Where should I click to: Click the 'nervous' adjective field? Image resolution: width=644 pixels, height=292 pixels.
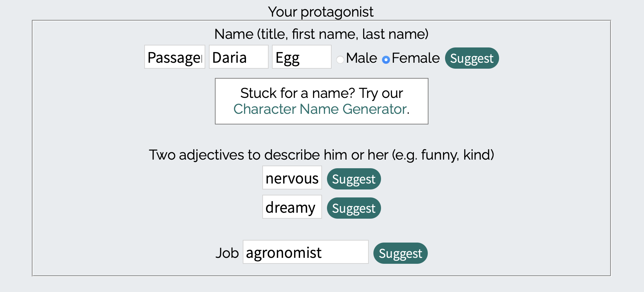point(292,178)
